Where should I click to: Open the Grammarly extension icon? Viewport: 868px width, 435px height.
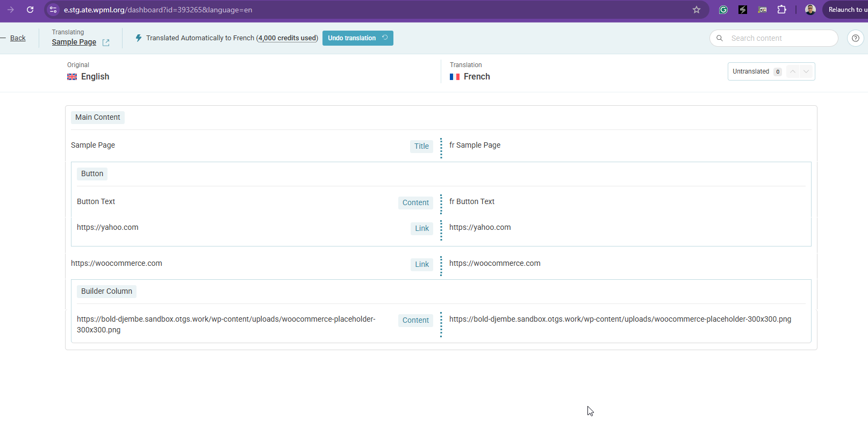pyautogui.click(x=723, y=10)
